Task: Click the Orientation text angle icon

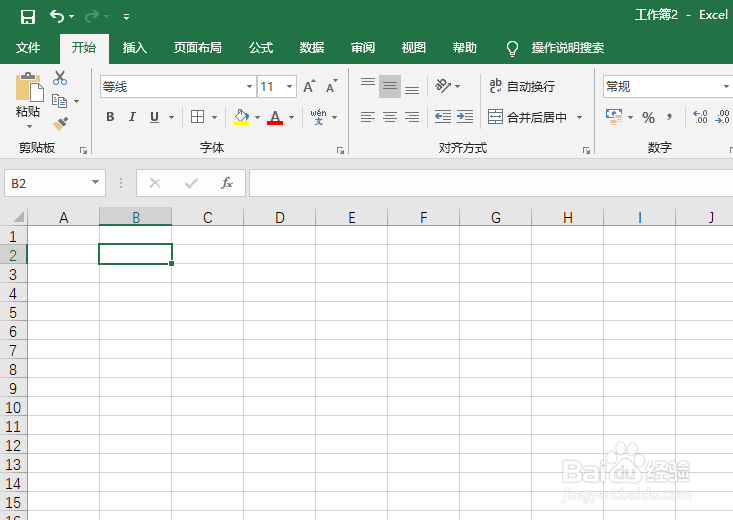Action: (x=443, y=86)
